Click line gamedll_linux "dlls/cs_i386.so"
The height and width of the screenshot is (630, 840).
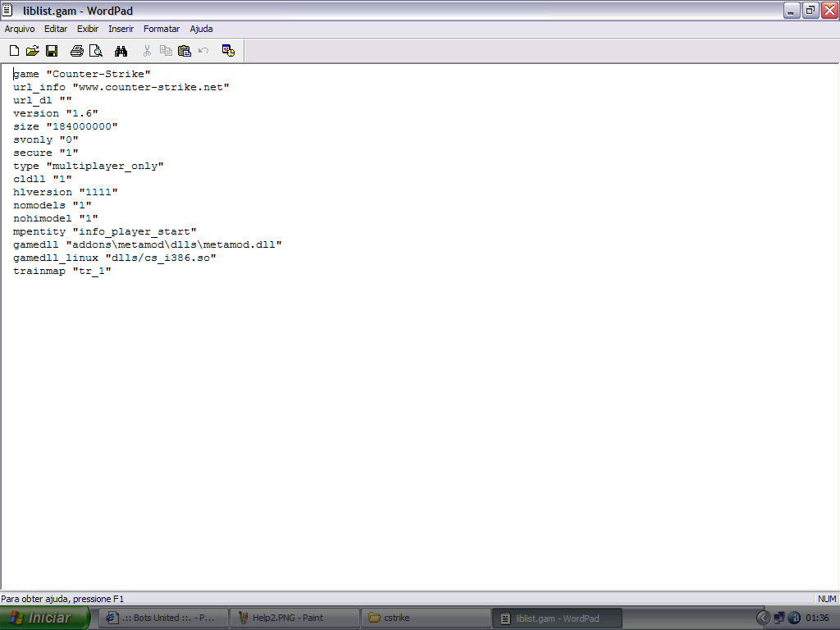click(x=115, y=258)
